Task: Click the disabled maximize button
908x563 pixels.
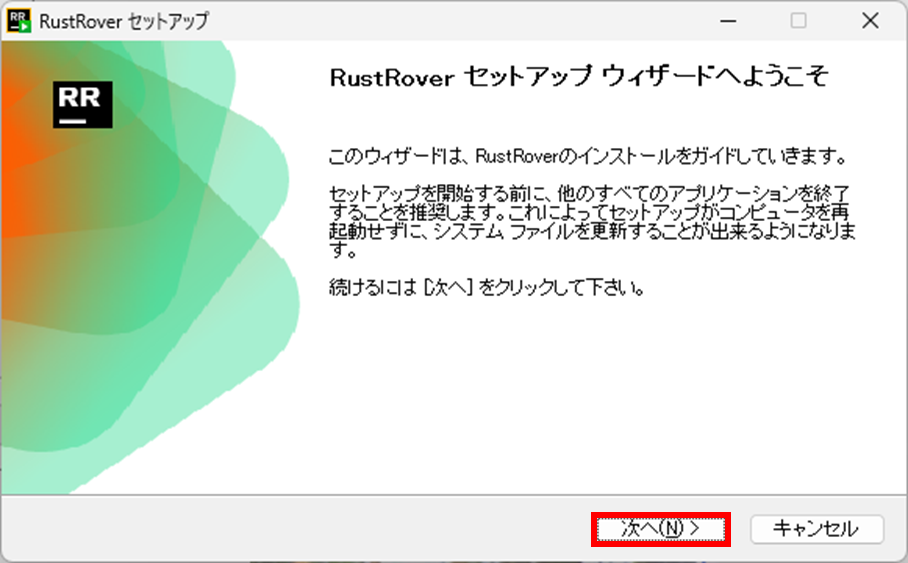Action: [799, 21]
